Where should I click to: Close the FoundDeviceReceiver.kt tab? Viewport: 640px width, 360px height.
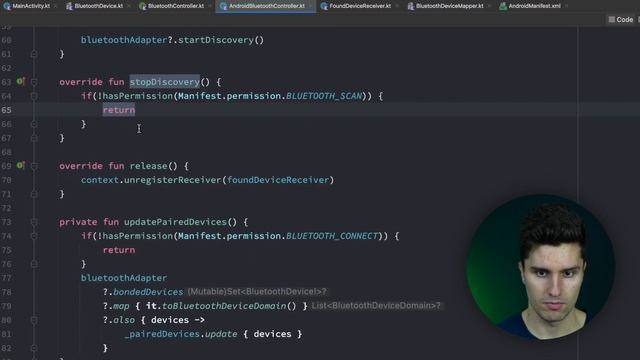396,6
